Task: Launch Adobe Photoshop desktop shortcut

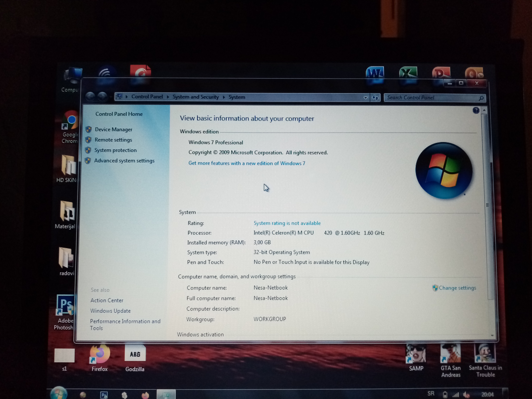Action: (x=64, y=312)
